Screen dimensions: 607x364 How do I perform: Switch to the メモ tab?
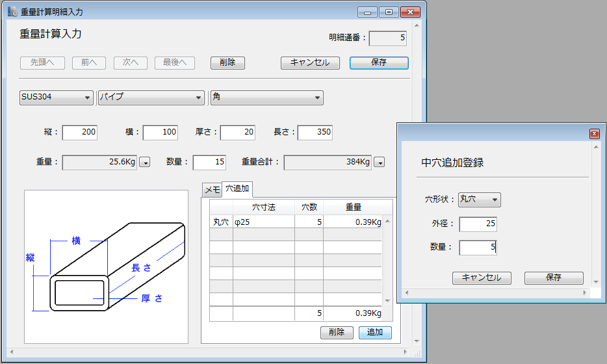[212, 190]
